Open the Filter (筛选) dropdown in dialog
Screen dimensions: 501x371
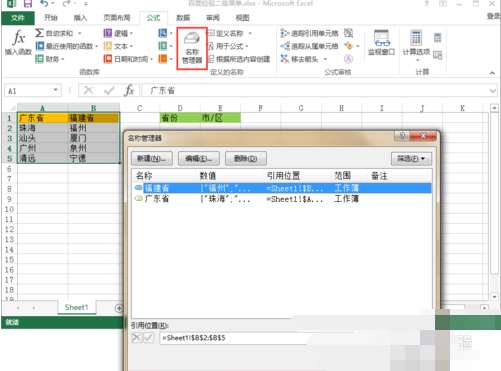pyautogui.click(x=411, y=159)
